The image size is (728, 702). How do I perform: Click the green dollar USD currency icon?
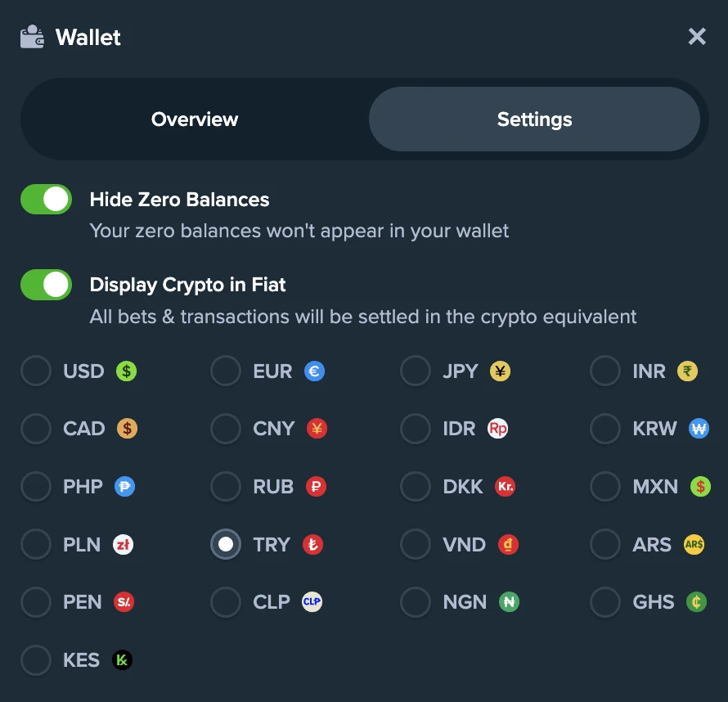(x=126, y=371)
